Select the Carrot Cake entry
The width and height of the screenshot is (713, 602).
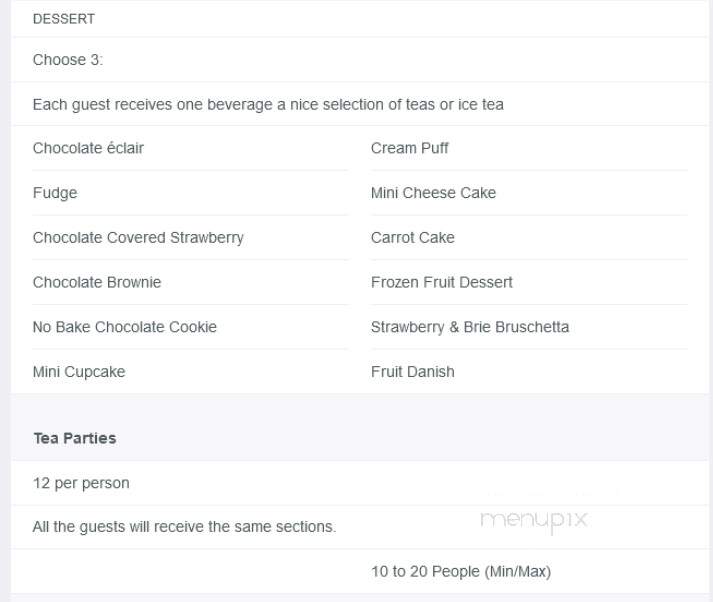(413, 238)
